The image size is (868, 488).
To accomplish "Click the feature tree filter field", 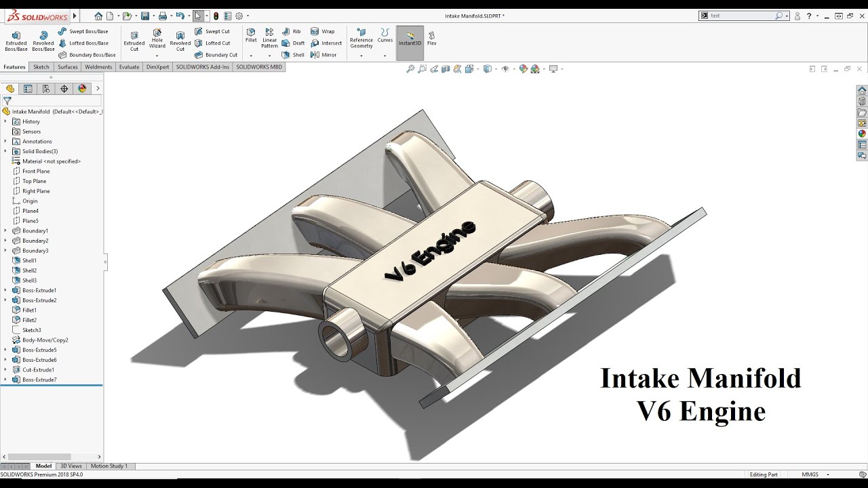I will 56,100.
